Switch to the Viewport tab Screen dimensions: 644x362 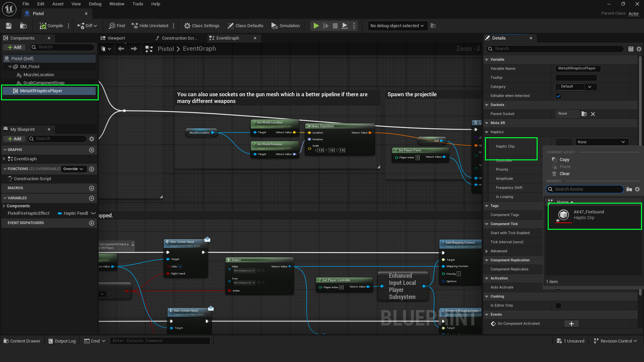[116, 38]
